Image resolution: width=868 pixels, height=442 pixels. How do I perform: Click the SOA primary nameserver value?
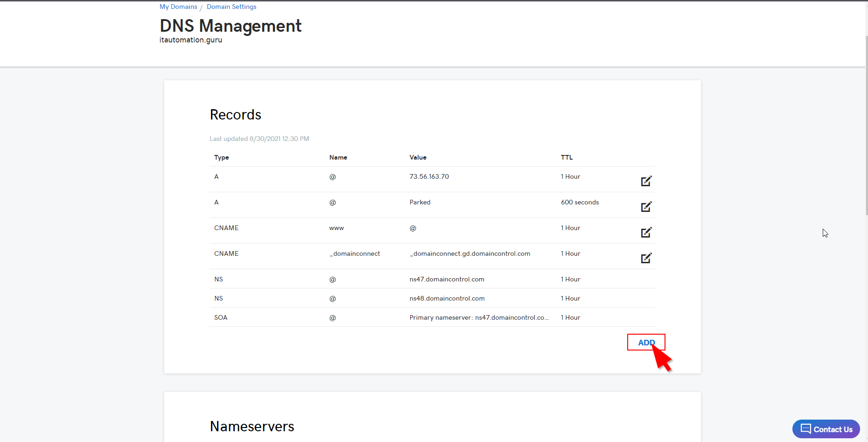(x=479, y=317)
